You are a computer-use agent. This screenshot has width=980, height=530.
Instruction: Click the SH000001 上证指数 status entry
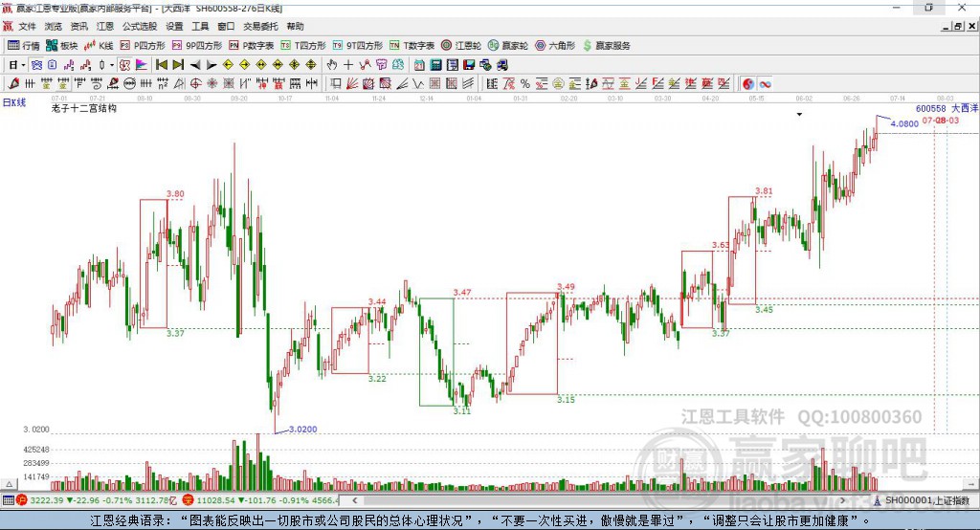click(x=926, y=500)
